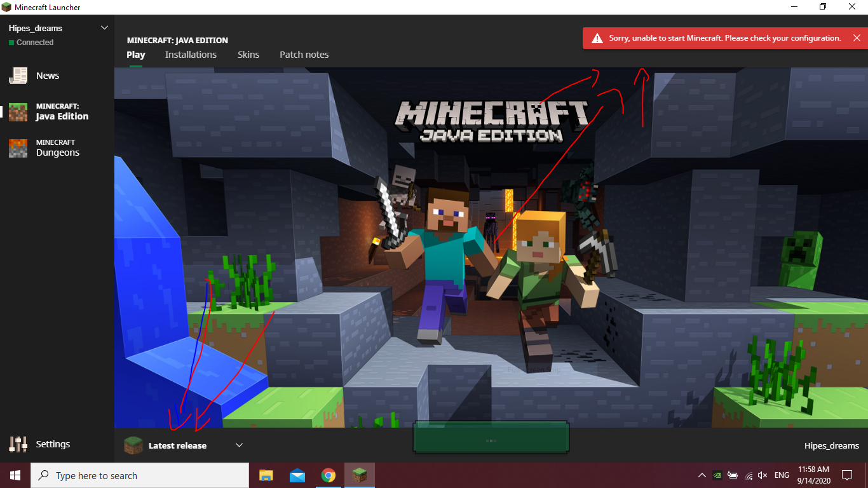Open NVIDIA tray icon
The height and width of the screenshot is (488, 868).
click(717, 475)
